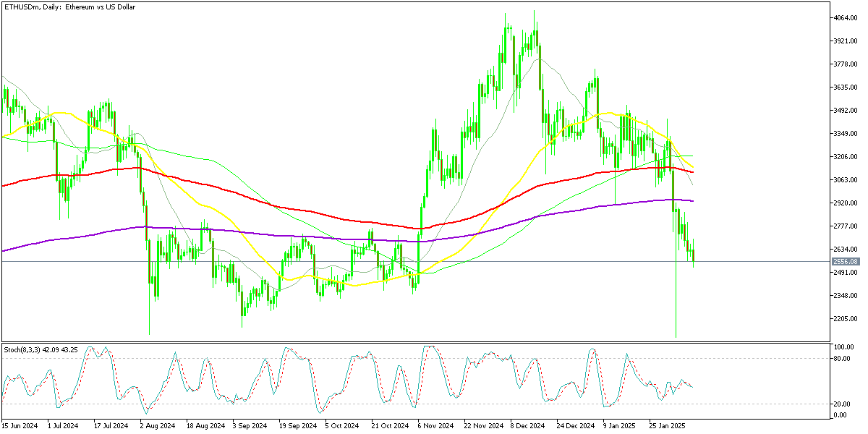This screenshot has height=434, width=868.
Task: Click the stochastic 100.00 scale label
Action: 843,348
